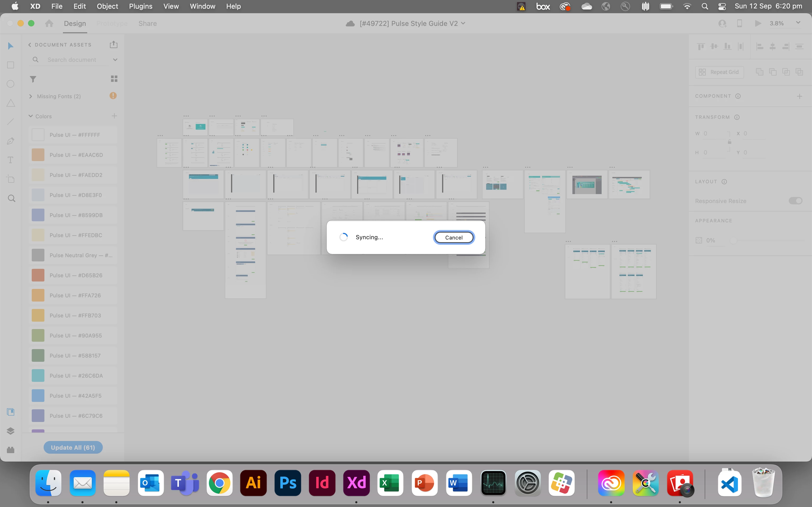Cancel the syncing dialog
The width and height of the screenshot is (812, 507).
pyautogui.click(x=454, y=237)
